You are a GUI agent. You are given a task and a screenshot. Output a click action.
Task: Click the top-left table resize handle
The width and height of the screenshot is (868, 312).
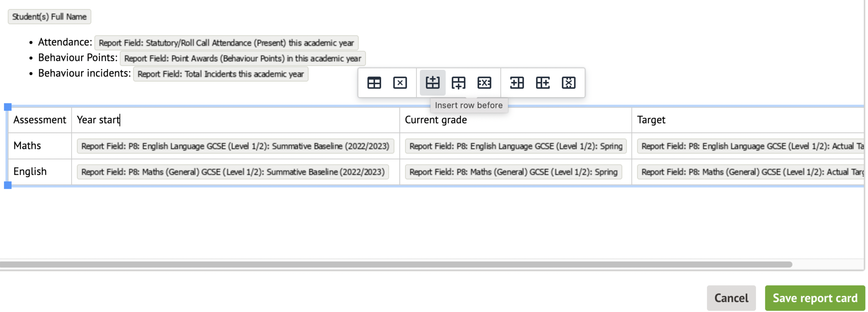pos(8,107)
